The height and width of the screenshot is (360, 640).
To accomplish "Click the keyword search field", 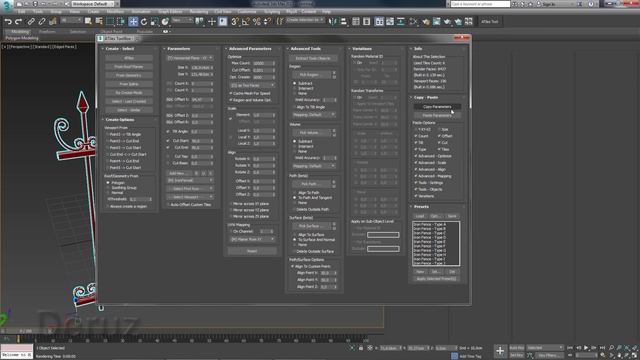I will click(x=480, y=4).
